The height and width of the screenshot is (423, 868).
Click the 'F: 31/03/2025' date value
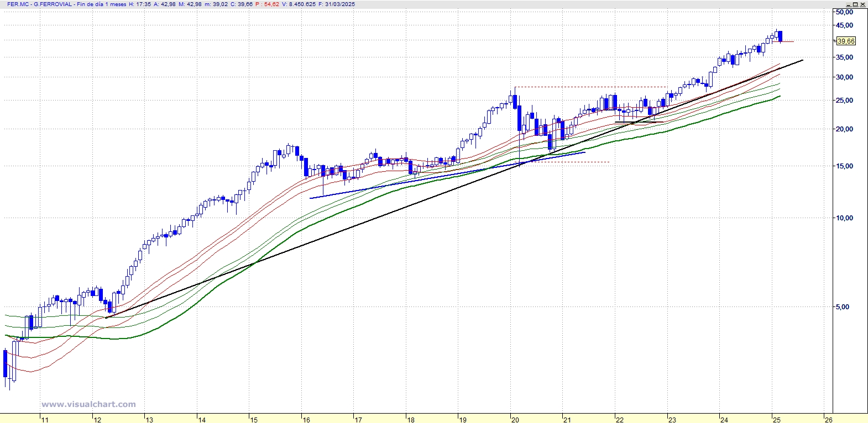pyautogui.click(x=337, y=4)
